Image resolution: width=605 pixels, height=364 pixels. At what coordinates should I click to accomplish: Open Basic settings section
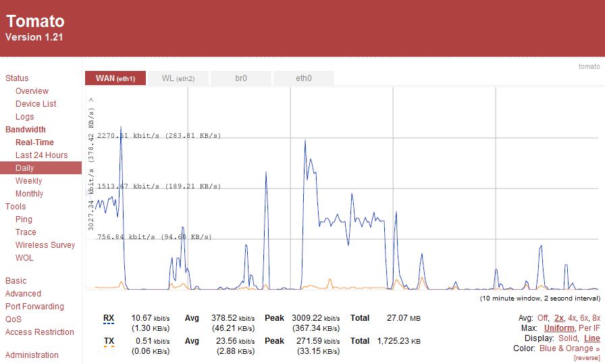(16, 281)
